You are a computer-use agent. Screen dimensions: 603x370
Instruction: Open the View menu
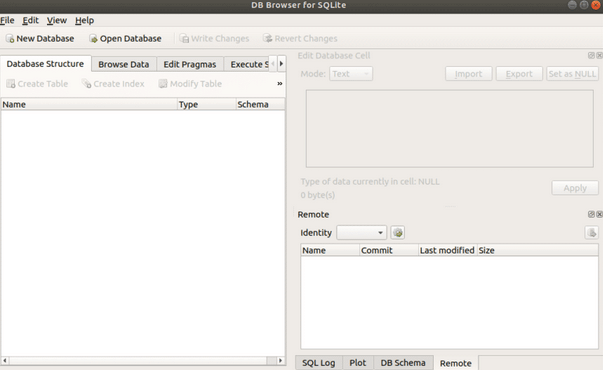coord(57,20)
